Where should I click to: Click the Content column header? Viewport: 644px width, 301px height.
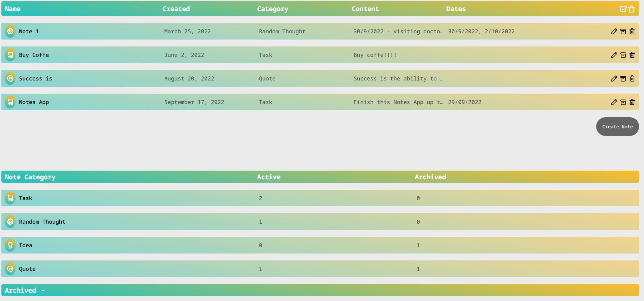365,9
